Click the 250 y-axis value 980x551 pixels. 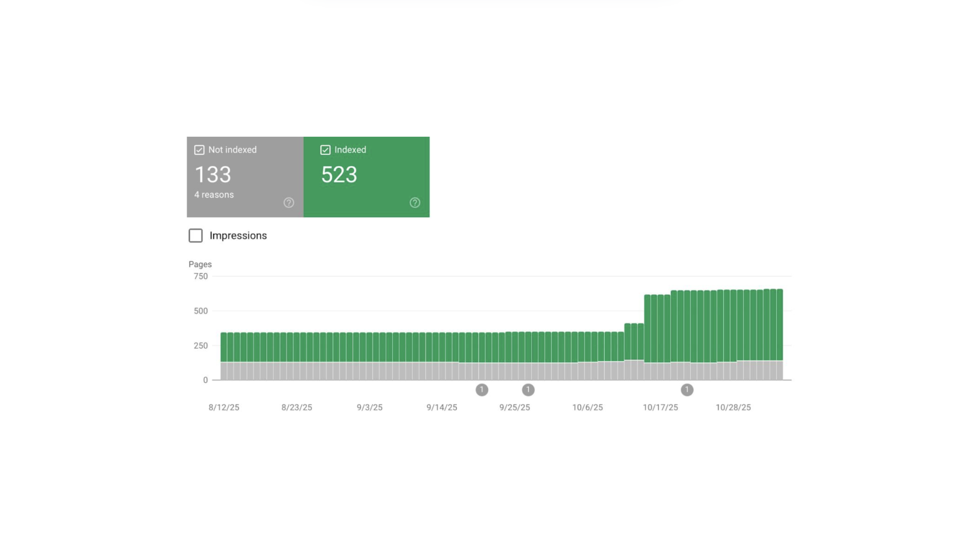click(201, 345)
